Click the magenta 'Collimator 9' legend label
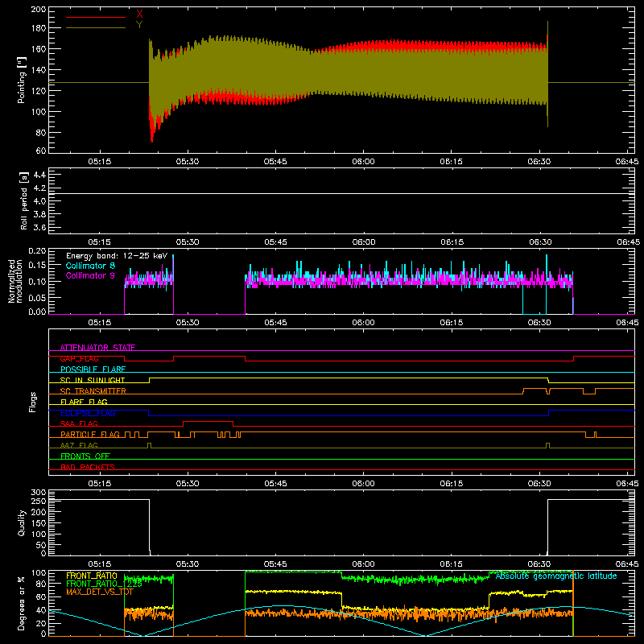 pyautogui.click(x=90, y=275)
